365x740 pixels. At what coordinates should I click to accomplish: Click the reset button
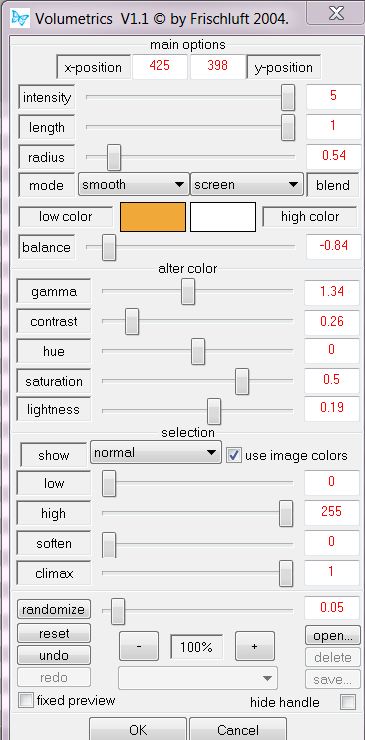click(x=53, y=633)
